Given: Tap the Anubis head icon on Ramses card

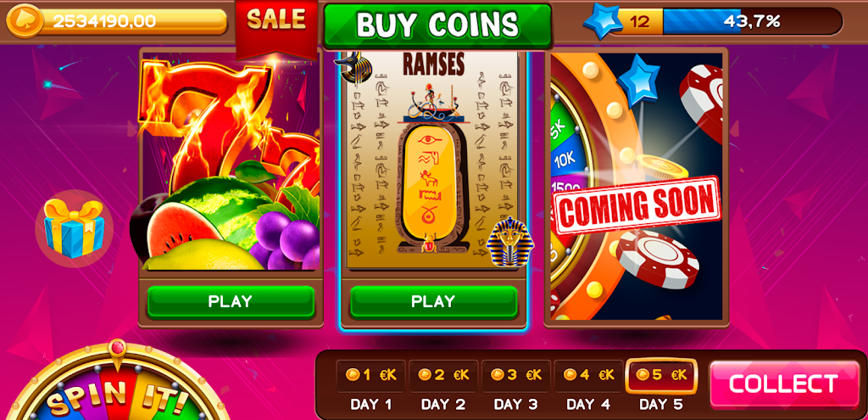Looking at the screenshot, I should (x=355, y=67).
